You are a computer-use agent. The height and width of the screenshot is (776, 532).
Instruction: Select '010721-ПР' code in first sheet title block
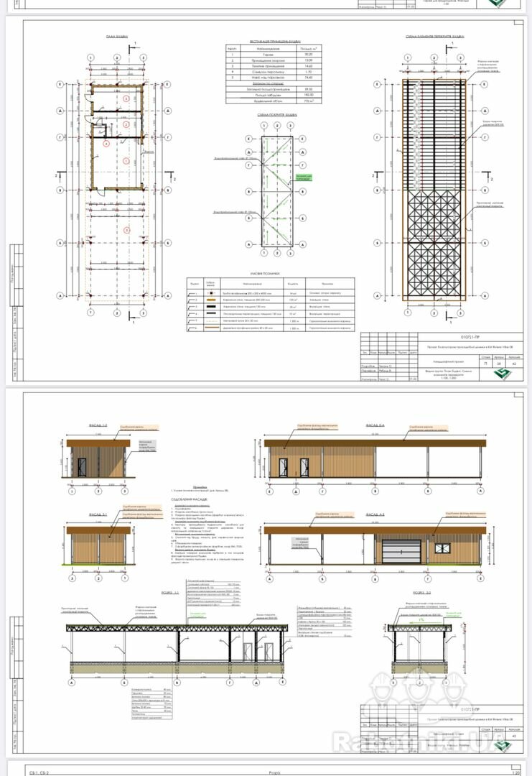470,336
